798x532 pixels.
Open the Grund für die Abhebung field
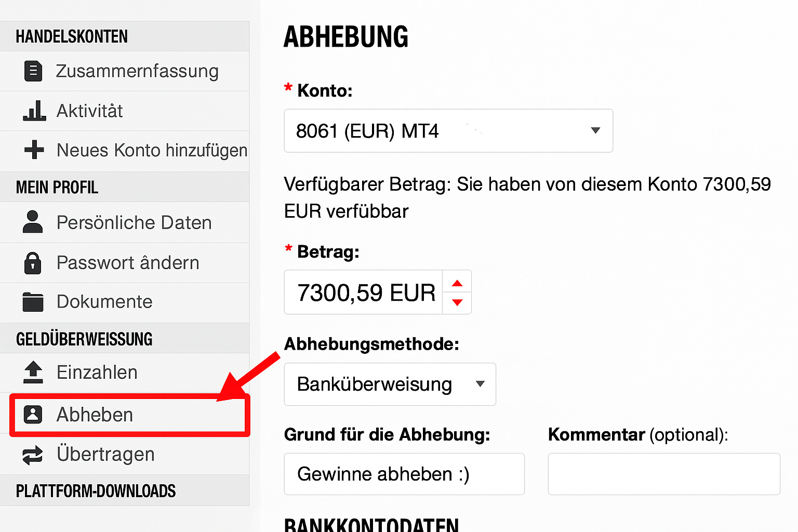[x=404, y=474]
